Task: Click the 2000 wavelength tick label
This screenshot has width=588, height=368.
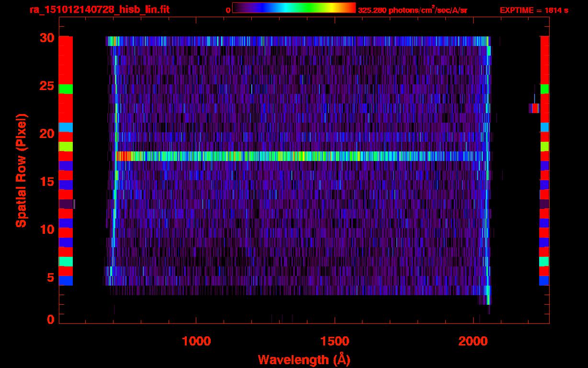Action: click(x=474, y=341)
